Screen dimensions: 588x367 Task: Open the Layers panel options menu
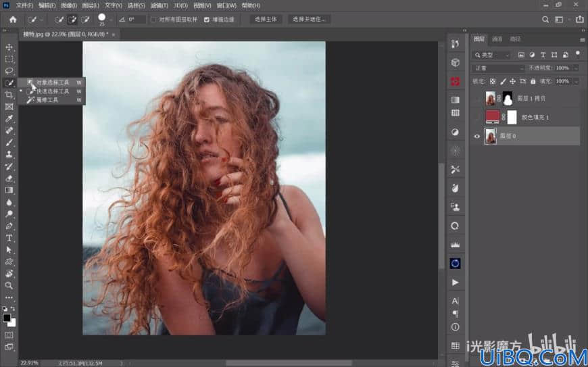coord(582,40)
